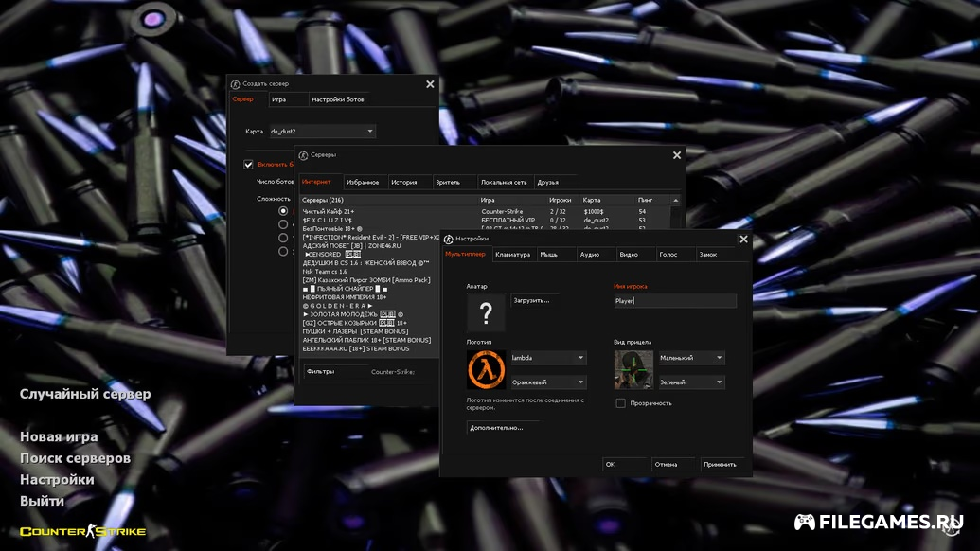
Task: Open the Оранжевый logo color dropdown
Action: (x=548, y=382)
